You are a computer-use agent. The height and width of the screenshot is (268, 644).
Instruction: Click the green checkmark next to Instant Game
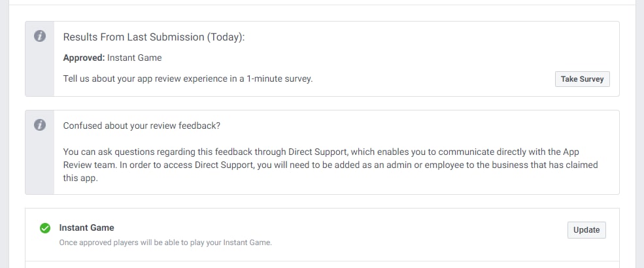[45, 228]
